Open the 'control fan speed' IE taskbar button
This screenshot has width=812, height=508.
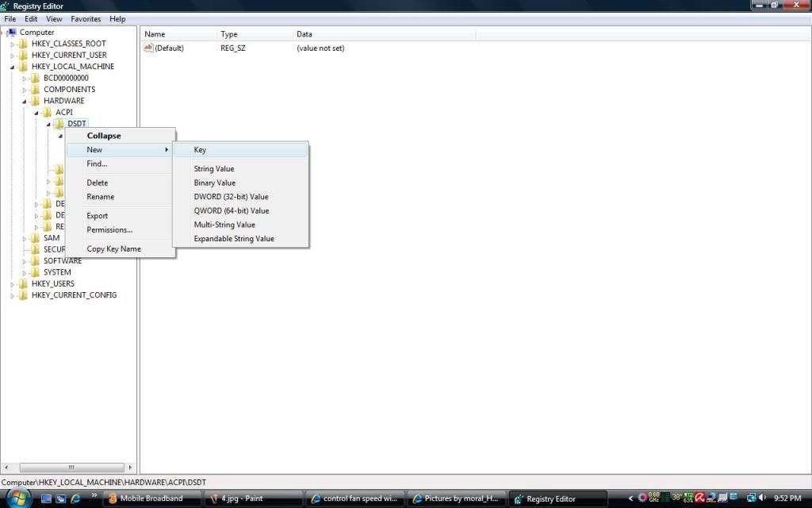click(x=355, y=498)
